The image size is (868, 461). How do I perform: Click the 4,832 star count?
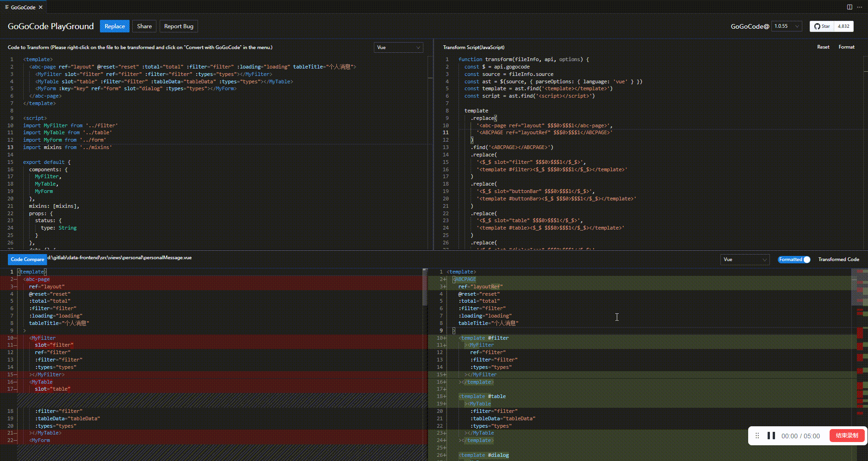point(843,26)
